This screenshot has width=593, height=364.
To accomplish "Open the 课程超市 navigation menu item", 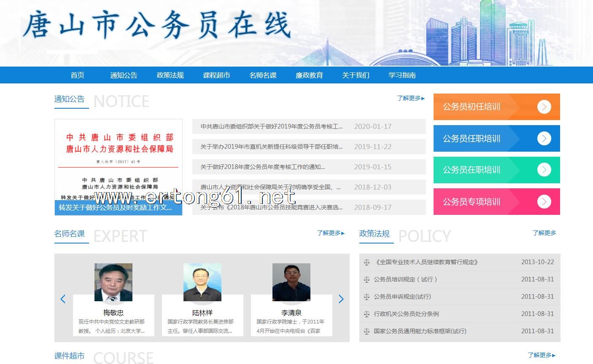I will (x=216, y=75).
